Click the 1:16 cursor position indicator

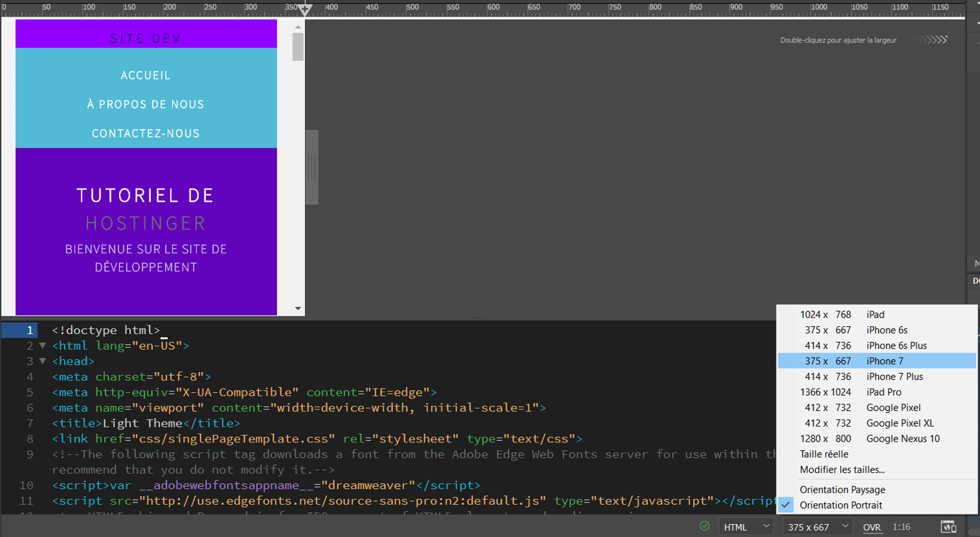[x=902, y=527]
